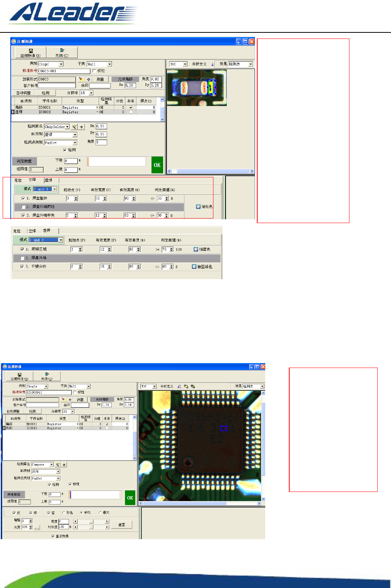Click 关闭 icon in upper window toolbar
Image resolution: width=391 pixels, height=588 pixels.
tap(62, 50)
